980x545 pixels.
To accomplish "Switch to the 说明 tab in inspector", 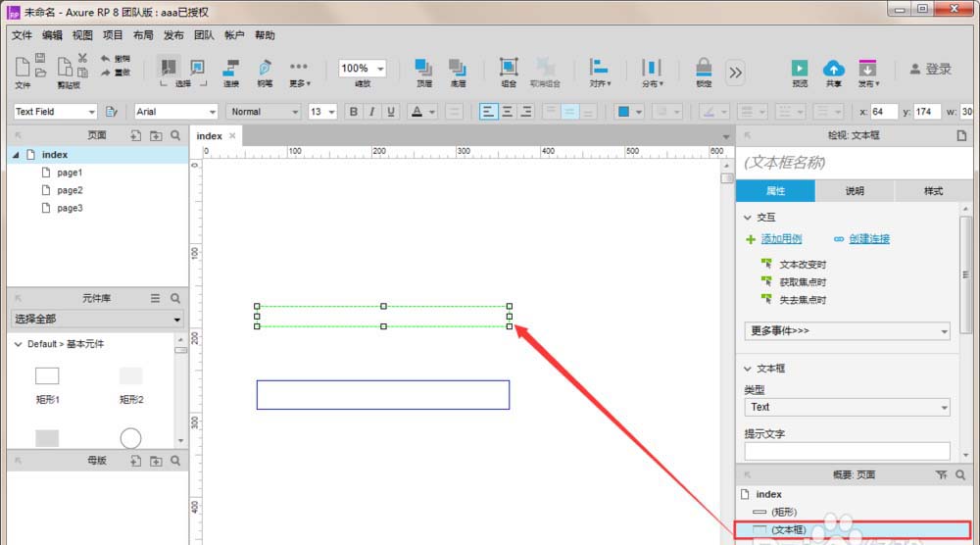I will [855, 190].
